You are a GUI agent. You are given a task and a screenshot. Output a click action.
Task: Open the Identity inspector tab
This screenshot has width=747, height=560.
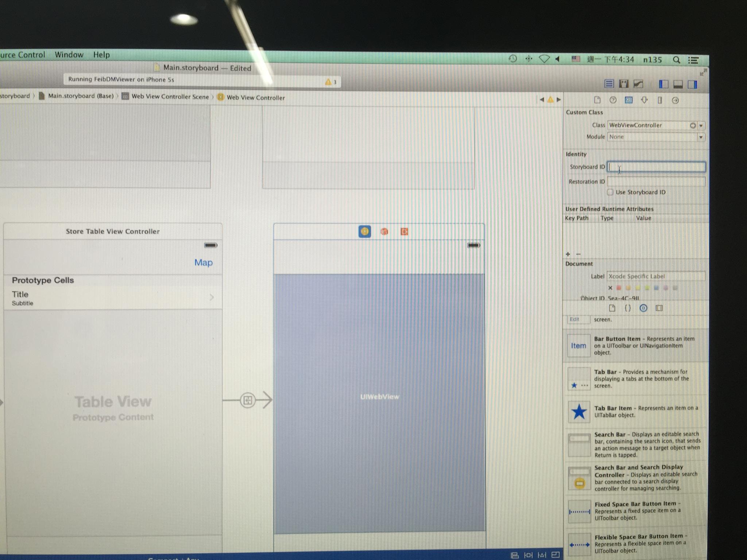[628, 100]
